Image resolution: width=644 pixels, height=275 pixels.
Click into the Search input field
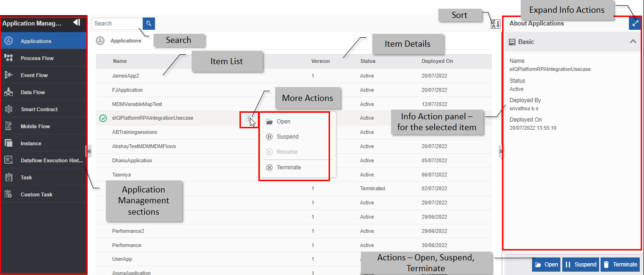point(117,23)
